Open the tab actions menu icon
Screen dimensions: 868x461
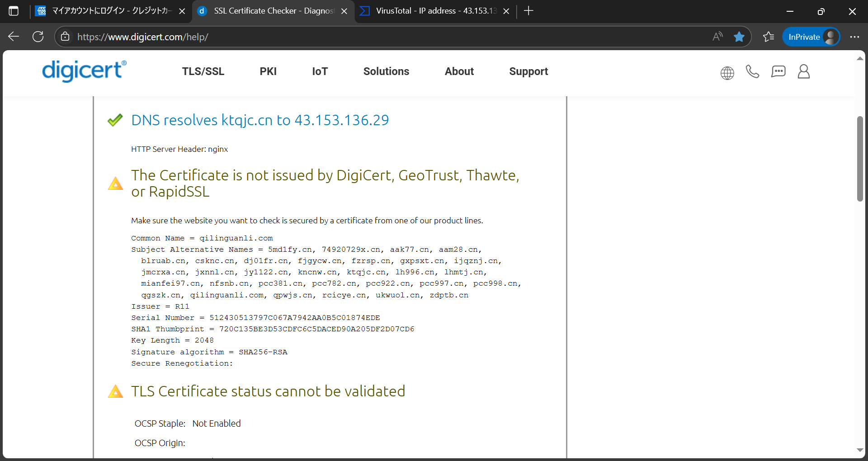point(14,11)
